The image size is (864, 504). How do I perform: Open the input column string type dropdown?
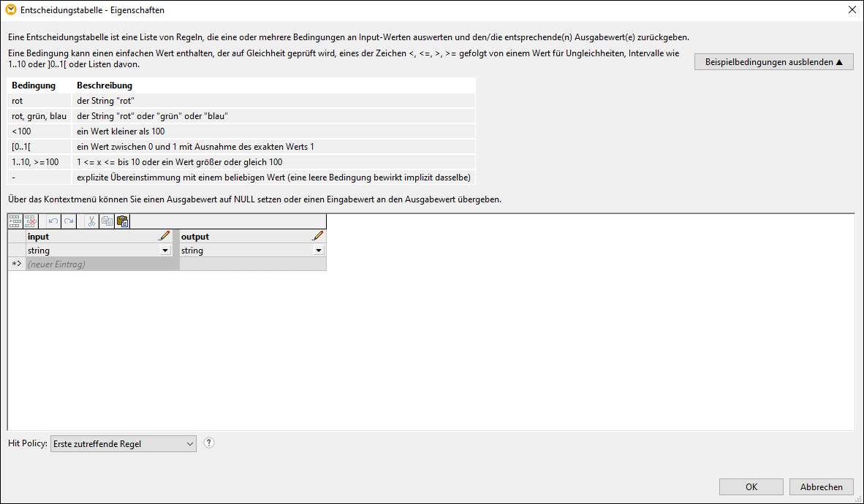(164, 251)
